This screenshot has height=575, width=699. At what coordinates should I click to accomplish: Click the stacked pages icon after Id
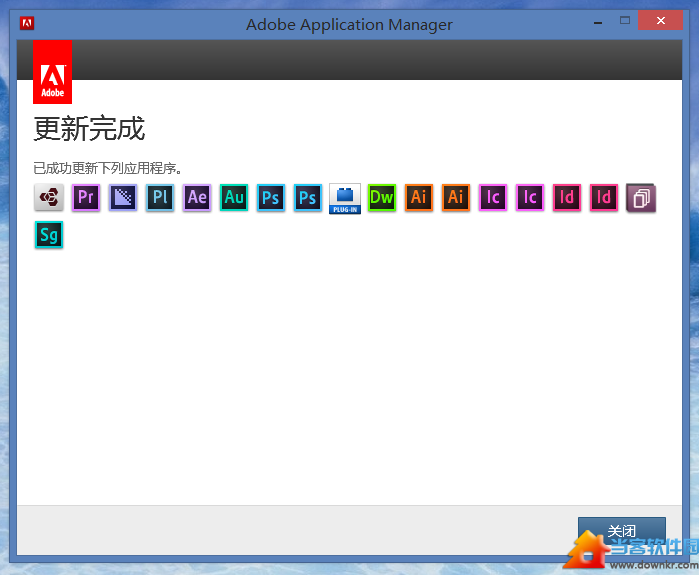tap(641, 197)
